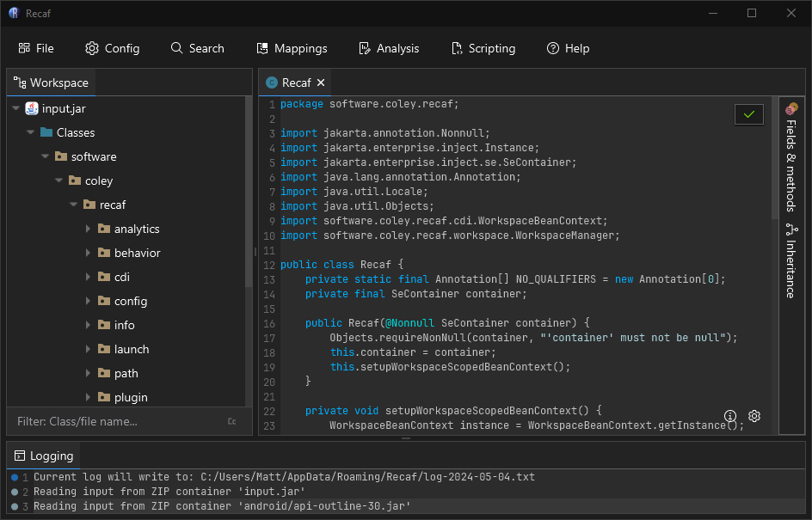Open the editor settings gear icon

(754, 417)
